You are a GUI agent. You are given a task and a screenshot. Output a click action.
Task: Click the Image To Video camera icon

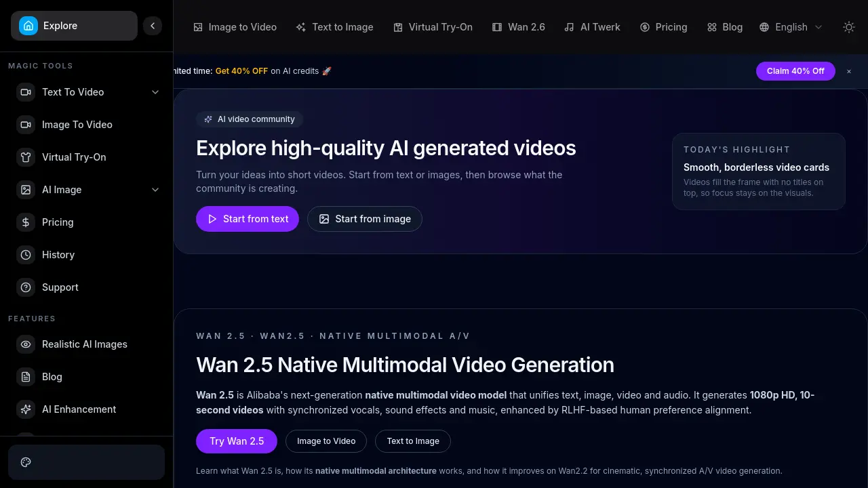click(x=26, y=125)
